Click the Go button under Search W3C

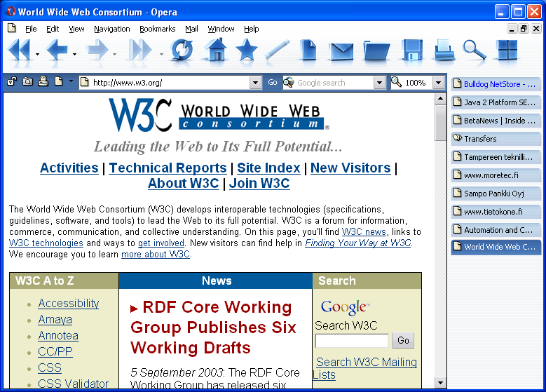403,340
